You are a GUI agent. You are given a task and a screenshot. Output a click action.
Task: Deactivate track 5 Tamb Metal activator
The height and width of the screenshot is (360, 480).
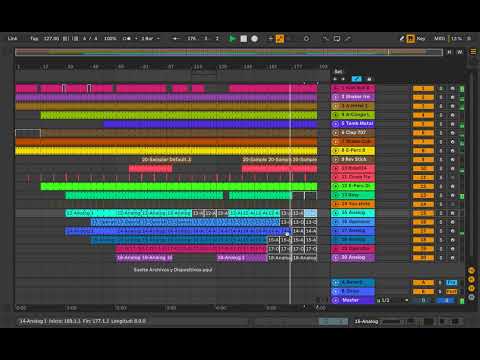[423, 124]
